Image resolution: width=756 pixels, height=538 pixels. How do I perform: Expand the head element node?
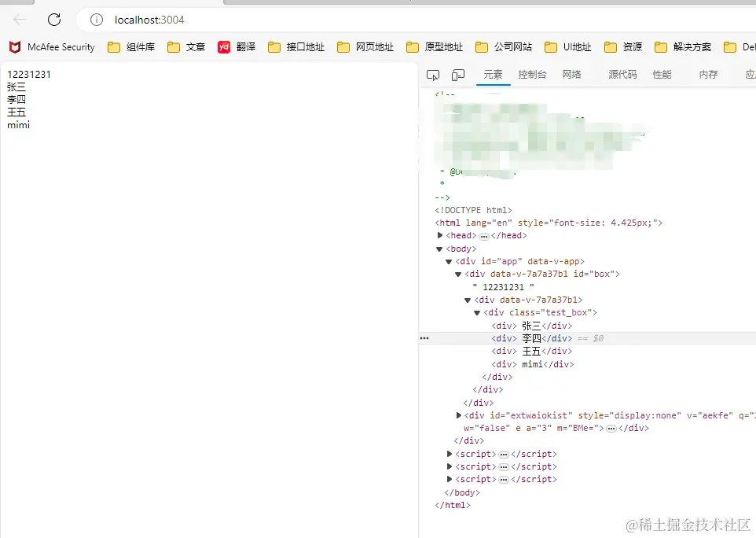coord(440,235)
